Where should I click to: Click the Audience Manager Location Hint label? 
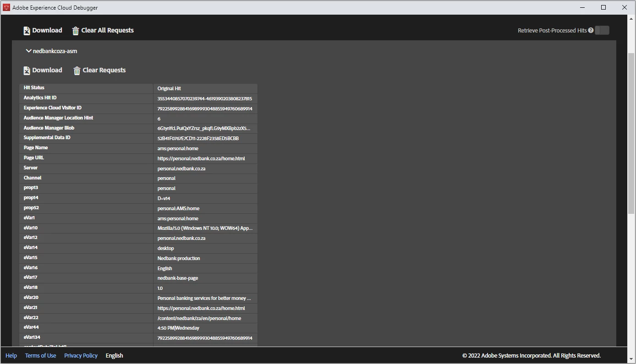[59, 118]
